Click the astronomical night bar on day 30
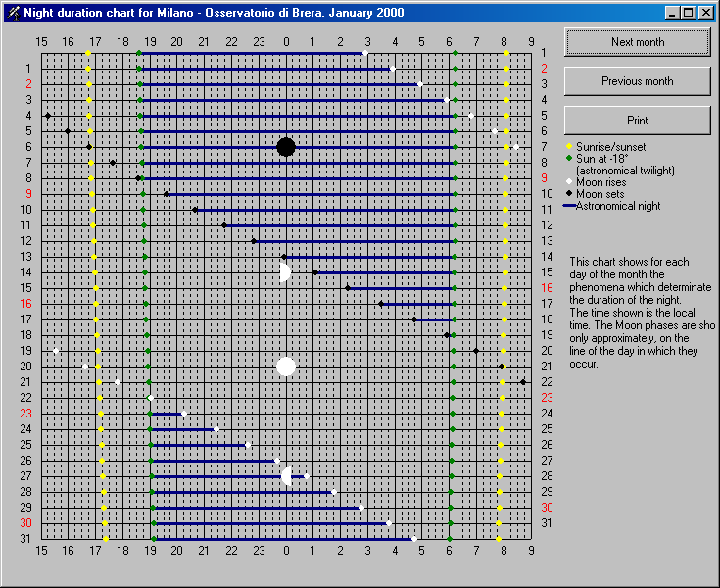Image resolution: width=720 pixels, height=588 pixels. pos(271,523)
